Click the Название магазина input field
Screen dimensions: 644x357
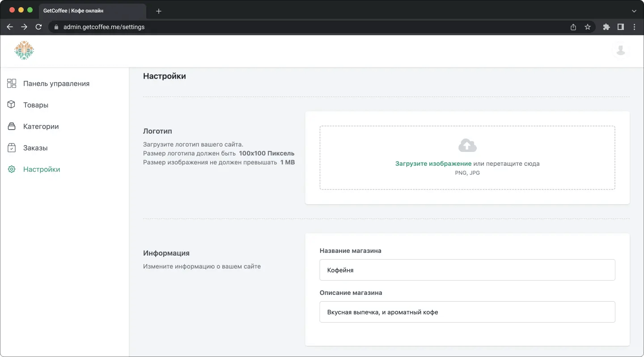tap(467, 270)
